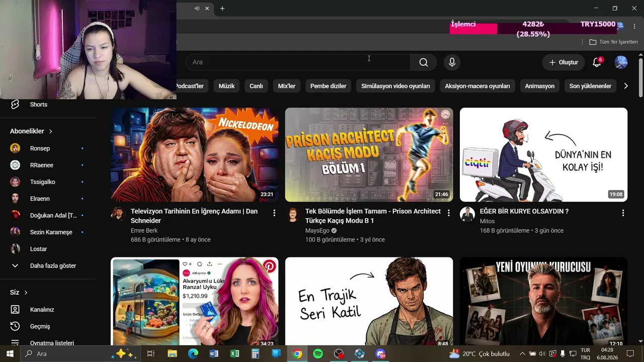644x362 pixels.
Task: Play the Prison Architect Kaçış Modu thumbnail
Action: click(x=369, y=155)
